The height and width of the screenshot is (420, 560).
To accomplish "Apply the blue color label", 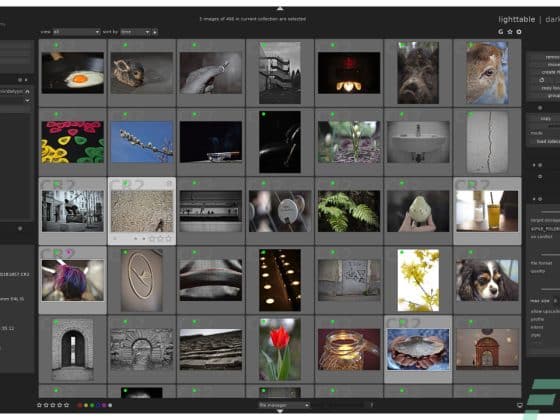I will click(x=98, y=405).
